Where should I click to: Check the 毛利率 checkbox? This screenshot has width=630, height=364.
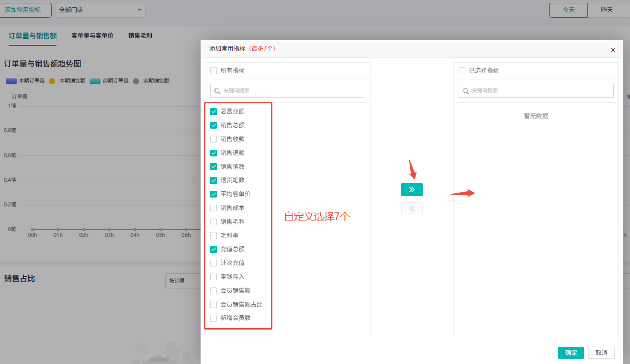pos(214,236)
